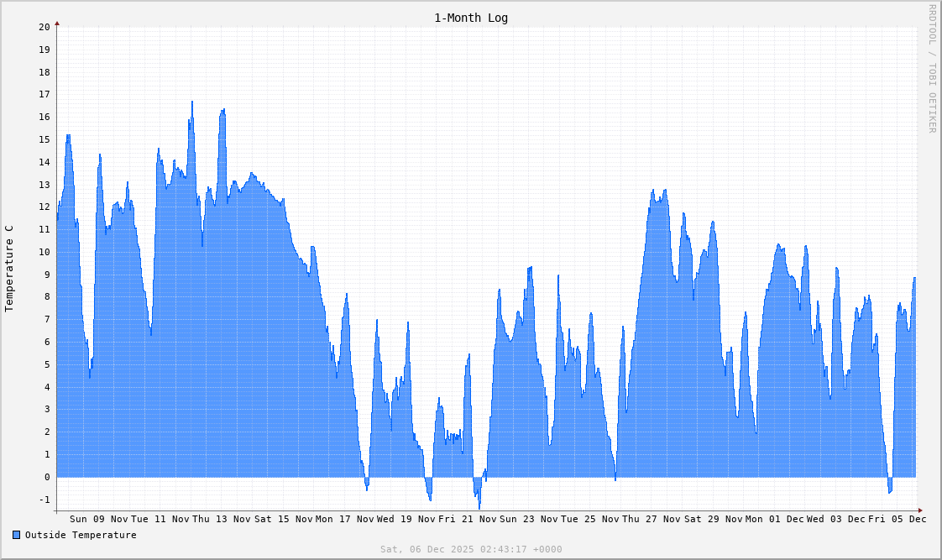942x560 pixels.
Task: Select the Fri 05 Dec date label
Action: tap(897, 519)
